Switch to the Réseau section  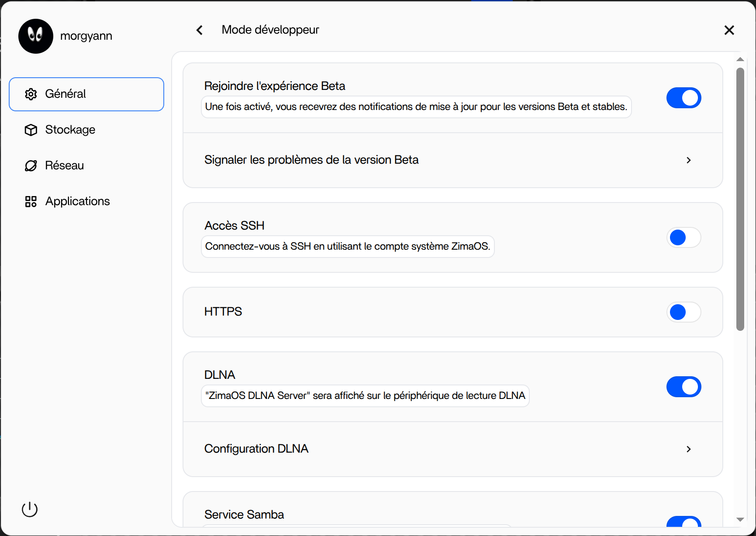86,166
